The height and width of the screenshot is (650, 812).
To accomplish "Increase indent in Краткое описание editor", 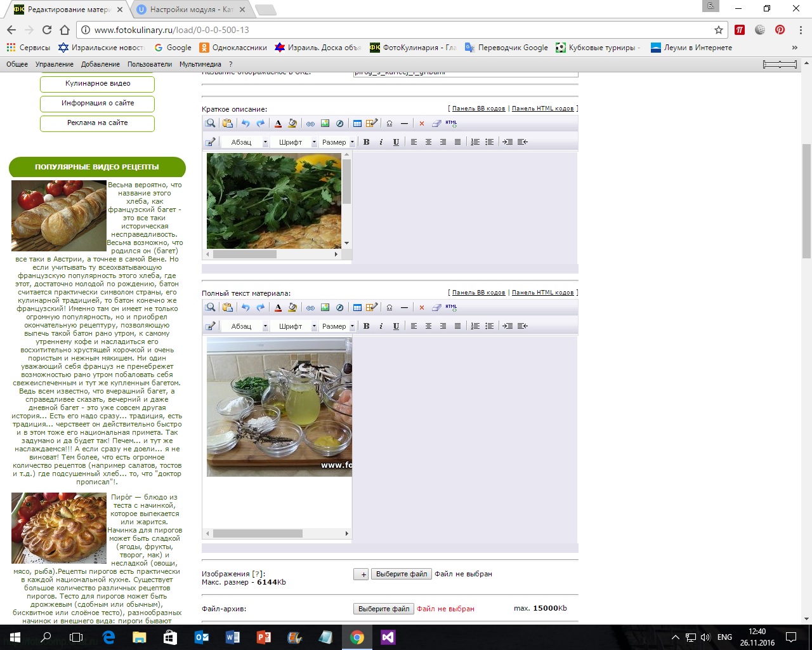I will tap(507, 142).
